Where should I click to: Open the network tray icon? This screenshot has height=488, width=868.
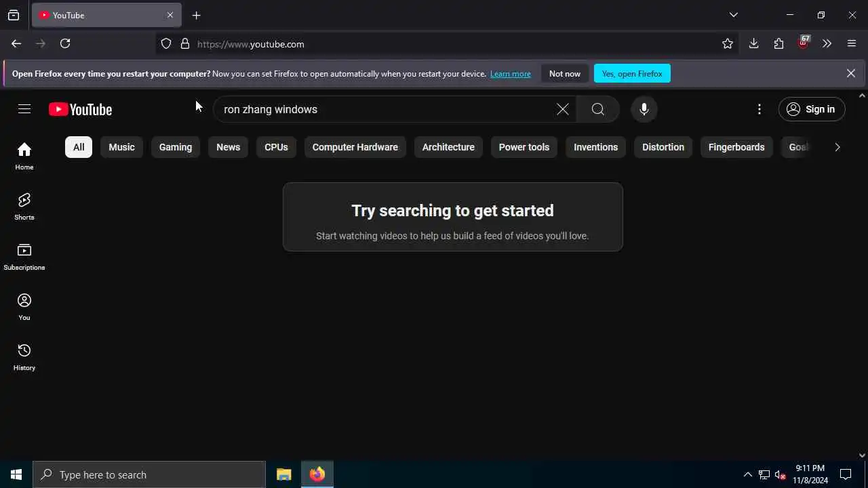coord(764,474)
